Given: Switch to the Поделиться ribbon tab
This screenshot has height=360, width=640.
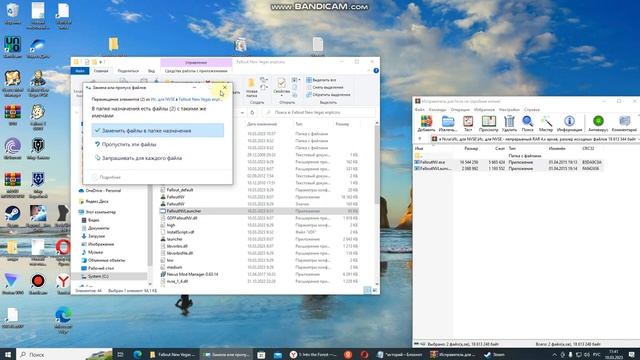Looking at the screenshot, I should tap(128, 71).
